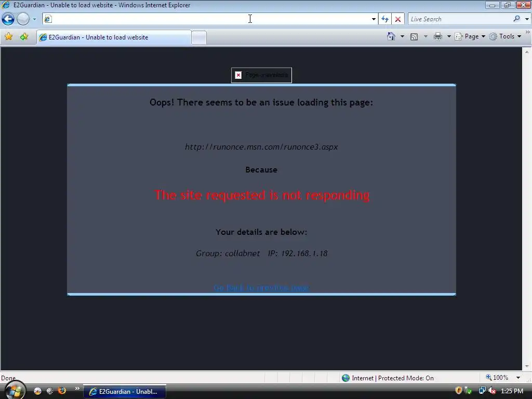This screenshot has width=532, height=399.
Task: Expand the Print options dropdown arrow
Action: pos(448,36)
